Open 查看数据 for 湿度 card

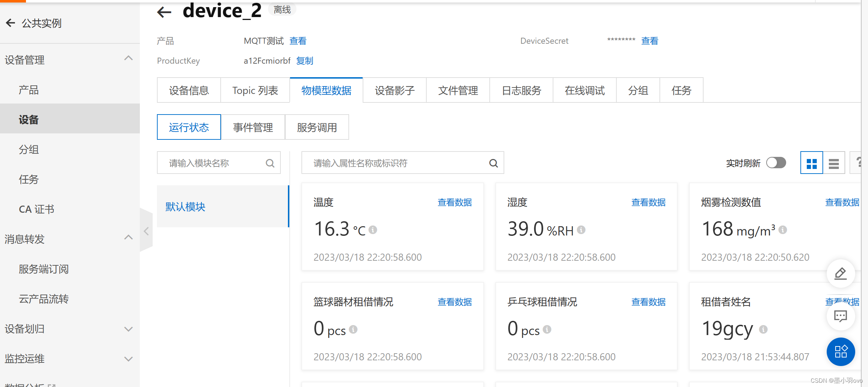pyautogui.click(x=648, y=202)
